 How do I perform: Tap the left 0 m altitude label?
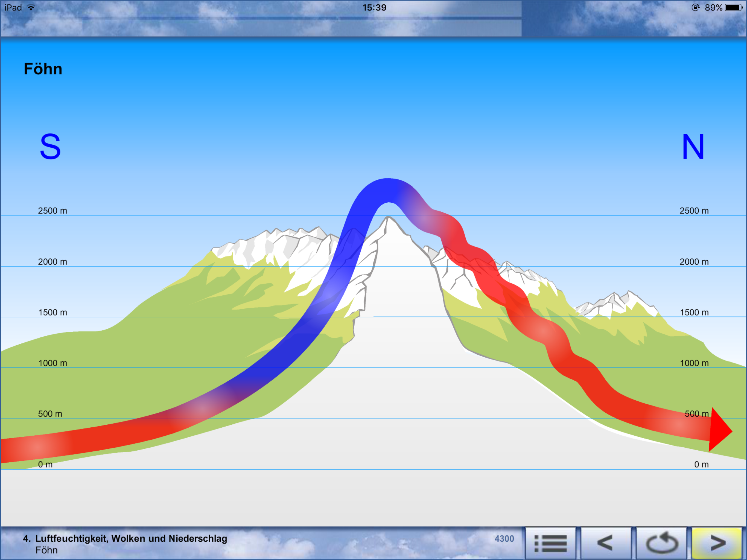click(45, 464)
